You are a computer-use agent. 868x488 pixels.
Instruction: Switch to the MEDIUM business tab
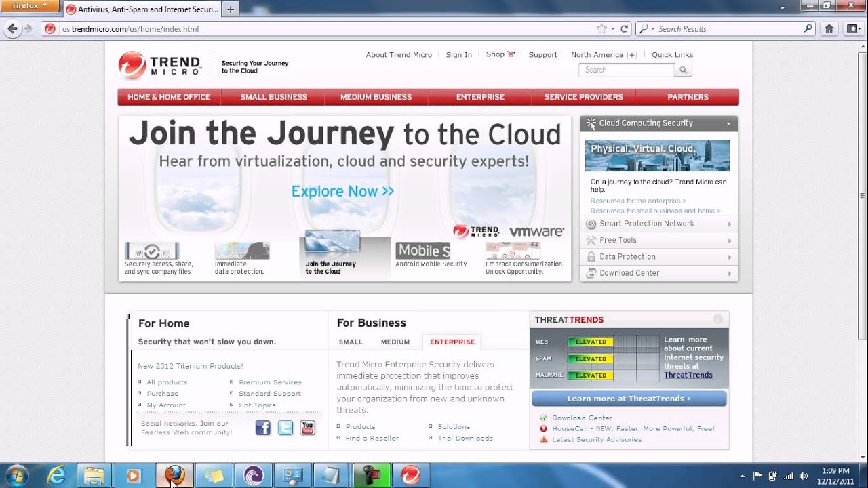click(395, 342)
